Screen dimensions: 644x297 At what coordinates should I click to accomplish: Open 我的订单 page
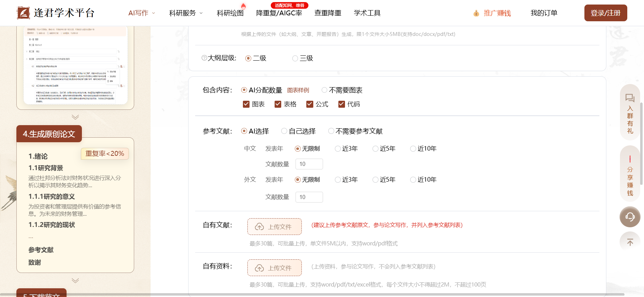pos(544,13)
